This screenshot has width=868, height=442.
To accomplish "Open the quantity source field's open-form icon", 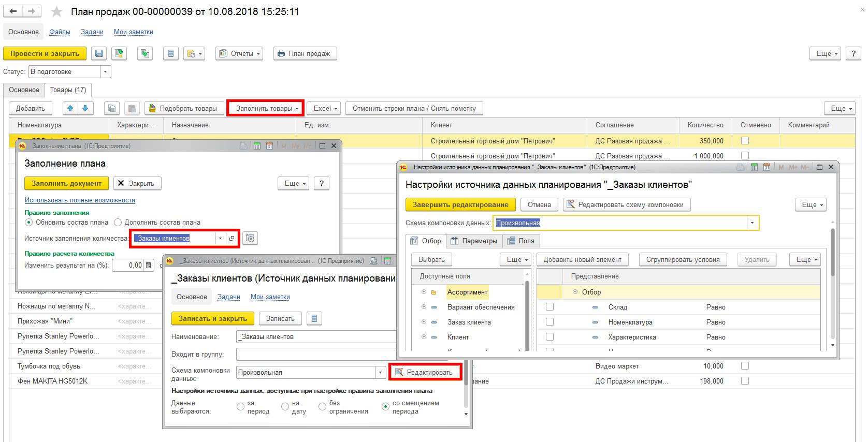I will [x=232, y=238].
